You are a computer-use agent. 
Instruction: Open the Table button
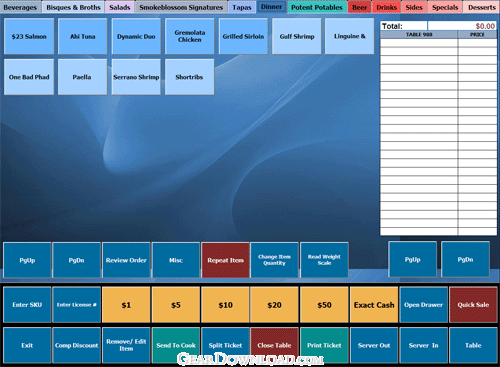tap(473, 345)
